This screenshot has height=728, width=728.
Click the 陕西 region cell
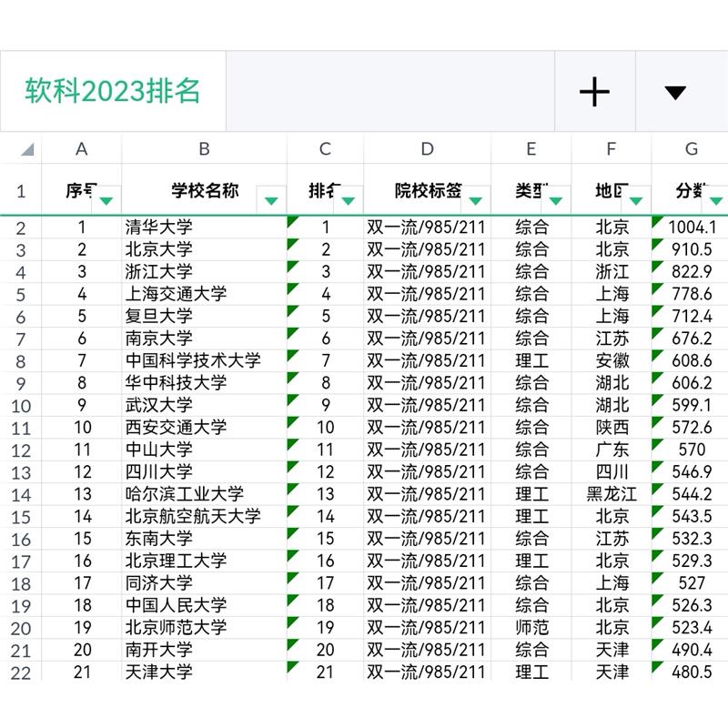612,427
